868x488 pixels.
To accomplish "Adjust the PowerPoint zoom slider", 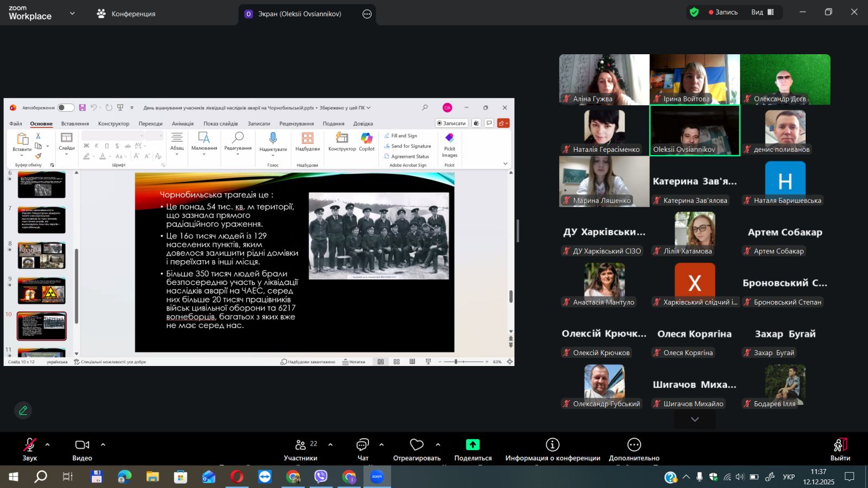I will (x=456, y=362).
